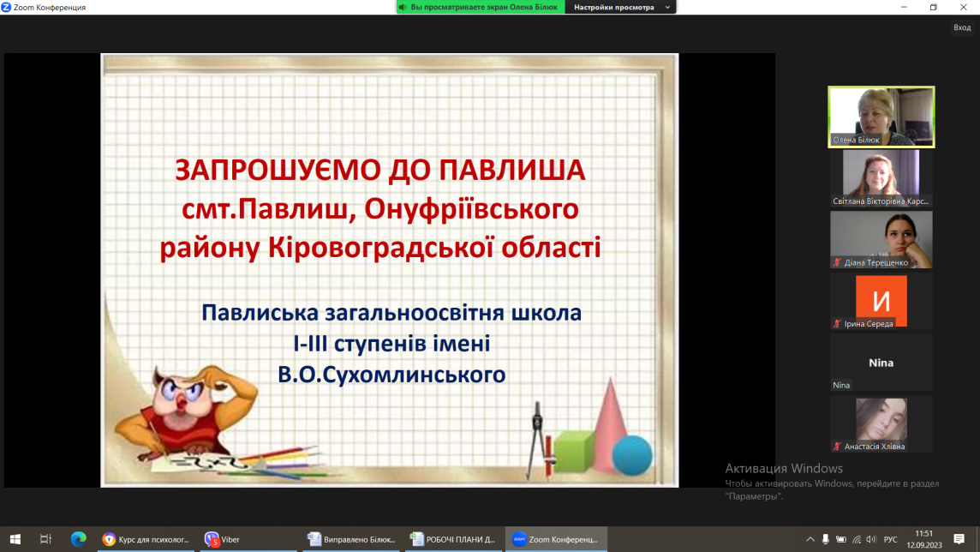
Task: Select Світлана Вікторівна's video thumbnail
Action: [881, 177]
